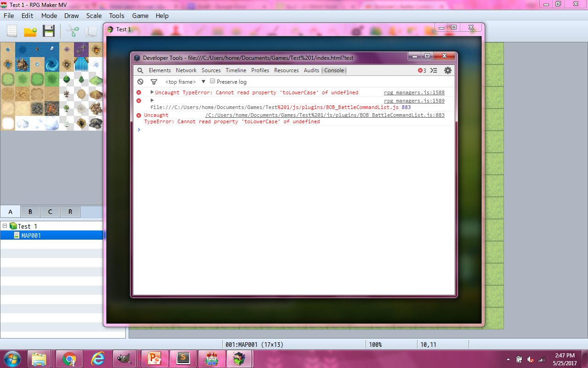This screenshot has height=368, width=588.
Task: Open the BOB_BattleCommandList.js:883 underlined link
Action: pos(325,115)
